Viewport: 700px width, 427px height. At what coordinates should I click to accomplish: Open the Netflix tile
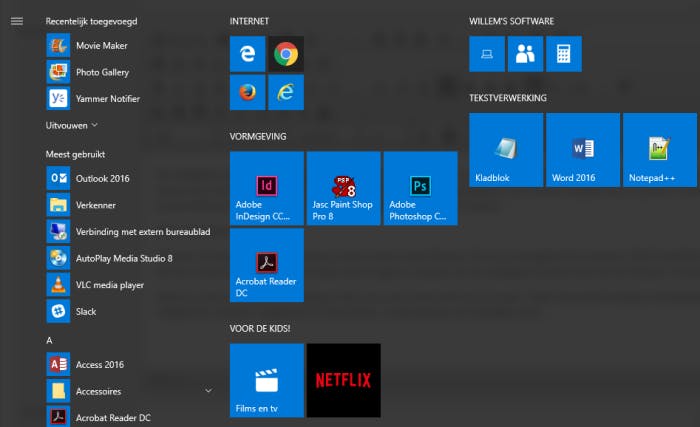[343, 380]
